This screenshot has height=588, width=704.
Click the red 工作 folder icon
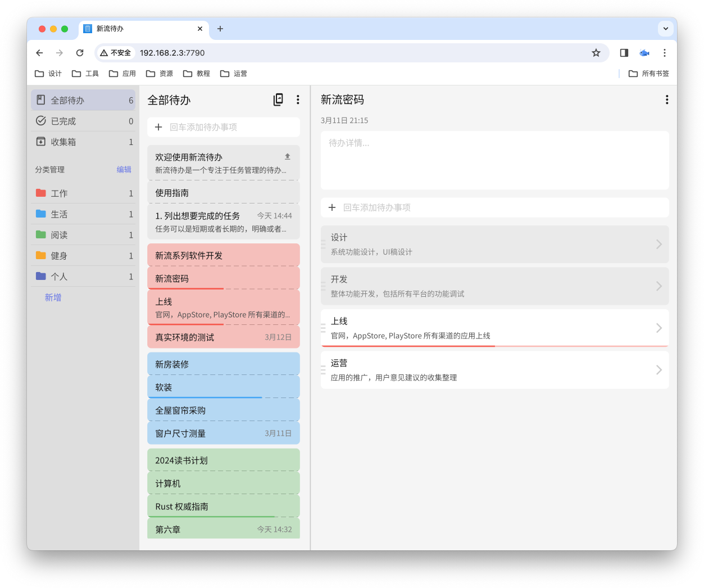pyautogui.click(x=41, y=193)
